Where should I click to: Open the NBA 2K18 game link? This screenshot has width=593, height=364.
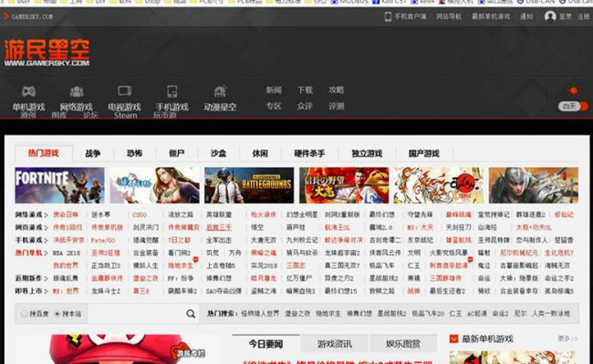pyautogui.click(x=67, y=253)
